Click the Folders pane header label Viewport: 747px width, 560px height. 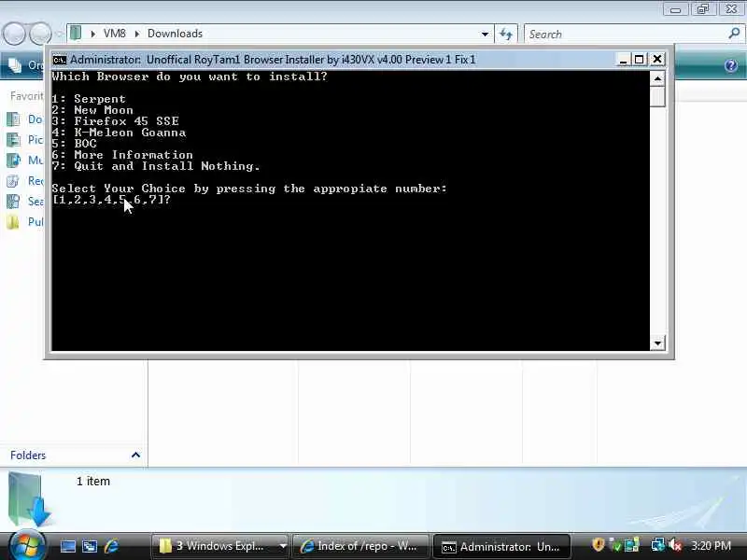(x=28, y=455)
